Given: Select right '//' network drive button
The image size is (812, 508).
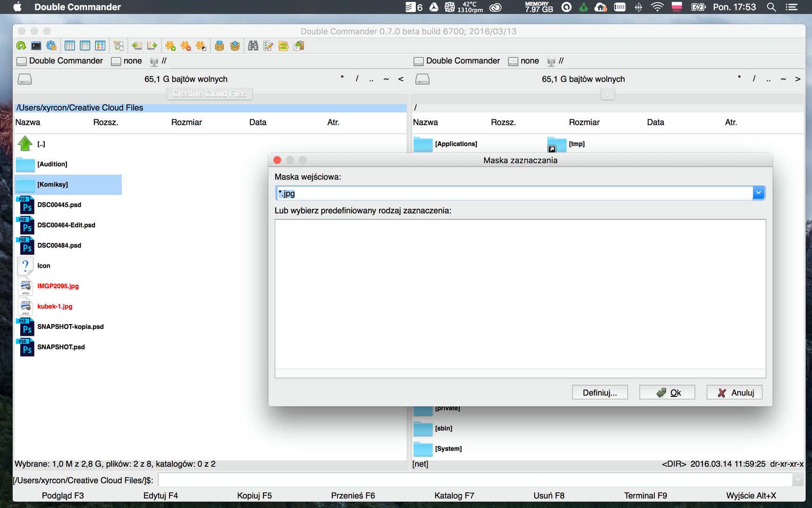Looking at the screenshot, I should pos(555,61).
